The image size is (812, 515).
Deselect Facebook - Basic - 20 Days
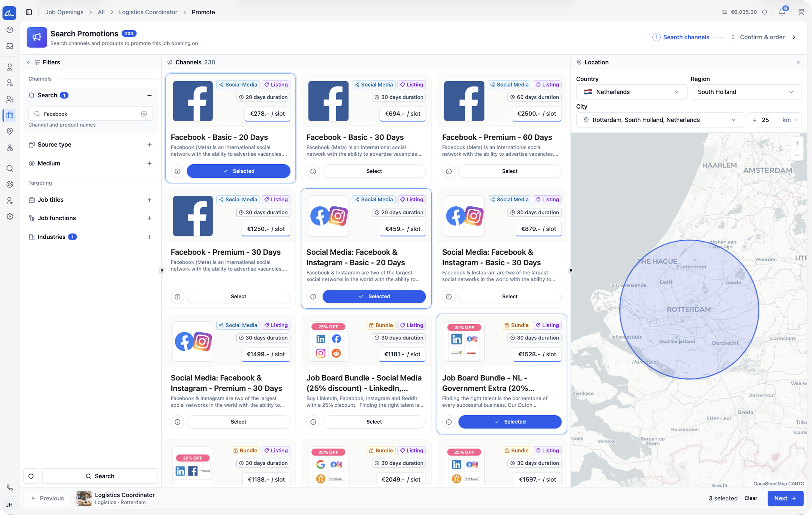coord(238,171)
